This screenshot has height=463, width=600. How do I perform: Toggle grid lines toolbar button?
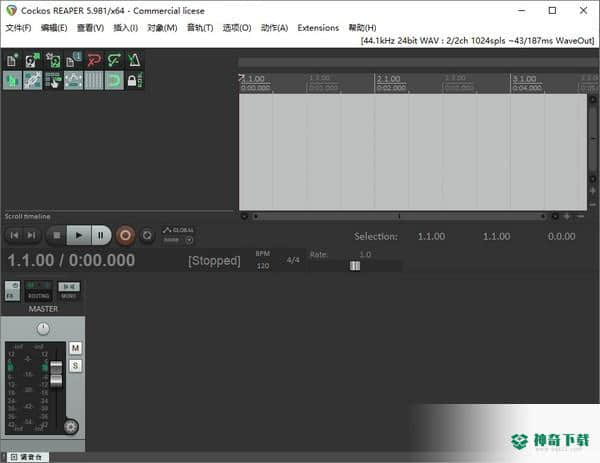[94, 80]
